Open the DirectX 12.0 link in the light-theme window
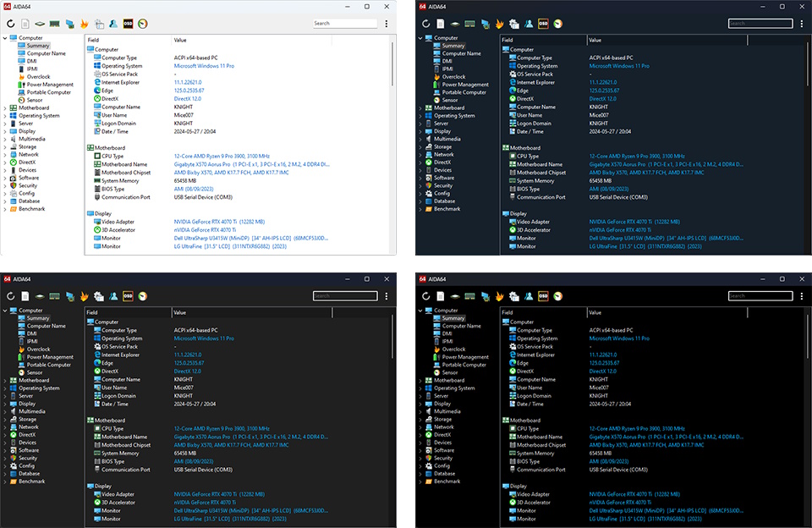 [x=188, y=99]
